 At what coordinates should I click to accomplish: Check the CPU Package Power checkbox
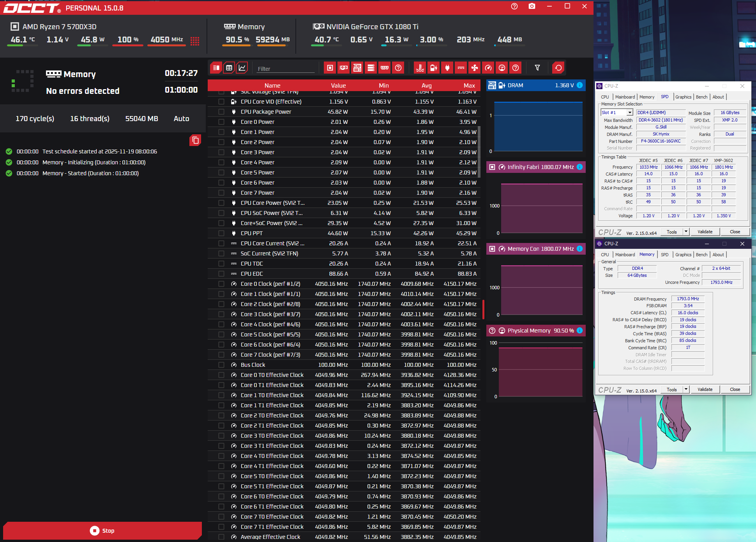[221, 112]
